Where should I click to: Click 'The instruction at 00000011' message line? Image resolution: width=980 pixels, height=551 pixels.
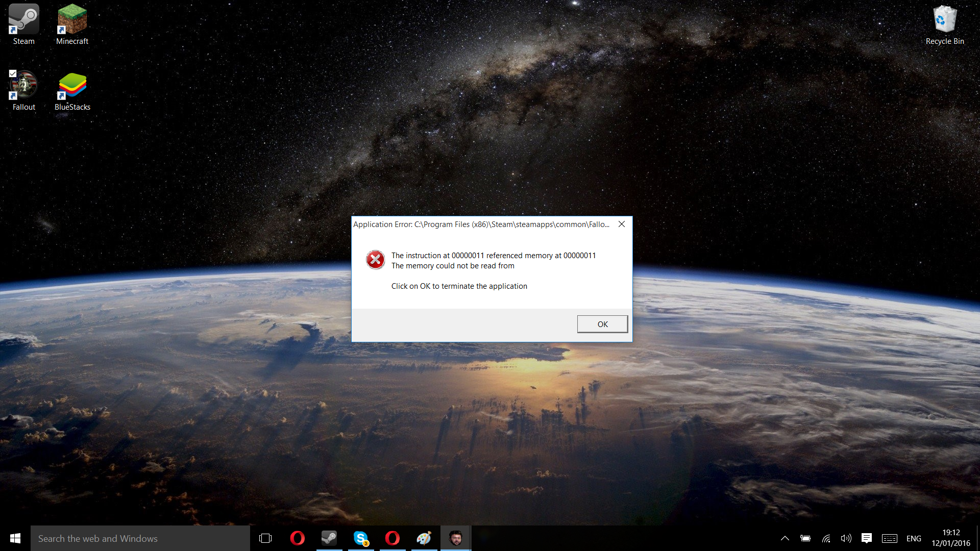pyautogui.click(x=494, y=256)
